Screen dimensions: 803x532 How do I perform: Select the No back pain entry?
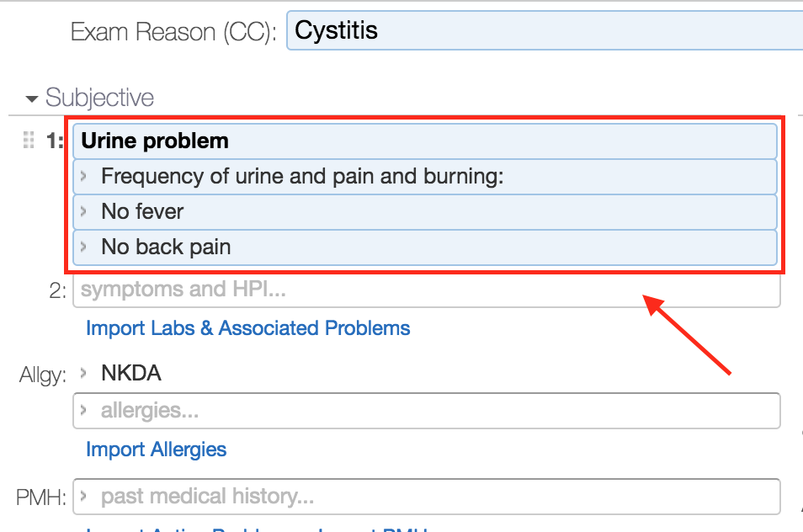166,247
